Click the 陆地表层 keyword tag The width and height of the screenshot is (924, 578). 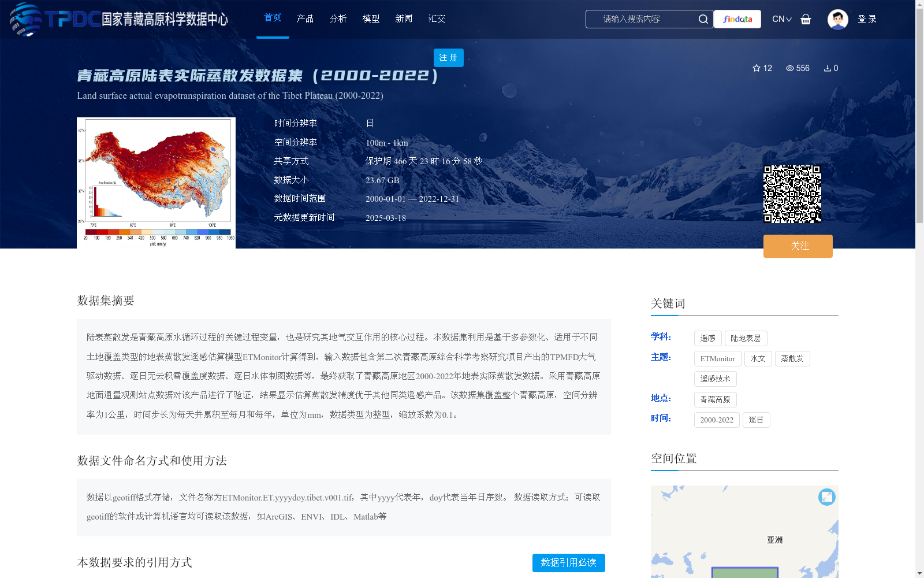746,338
